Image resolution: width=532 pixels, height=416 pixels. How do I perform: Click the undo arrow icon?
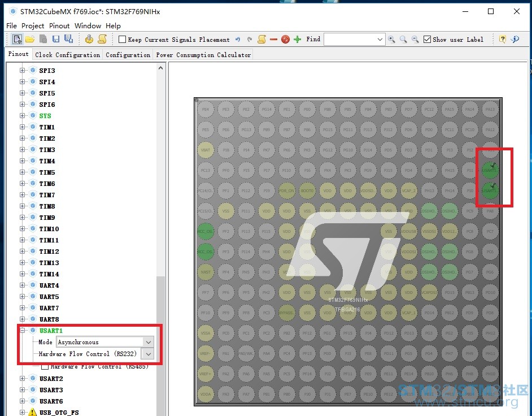point(238,40)
